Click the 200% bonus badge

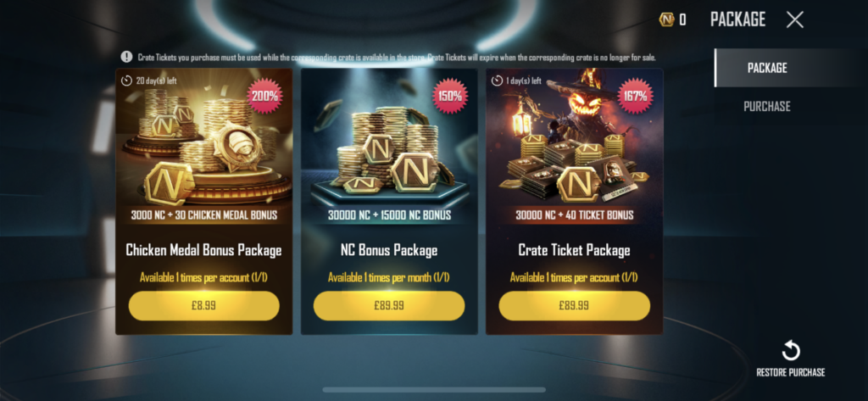pos(264,96)
